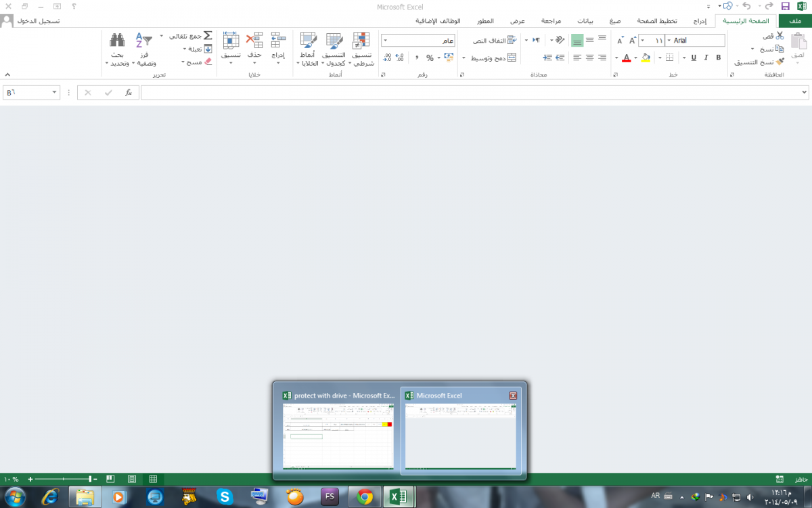The height and width of the screenshot is (508, 812).
Task: Open Find and Select (بحث وتحديد) binoculars
Action: pyautogui.click(x=117, y=49)
